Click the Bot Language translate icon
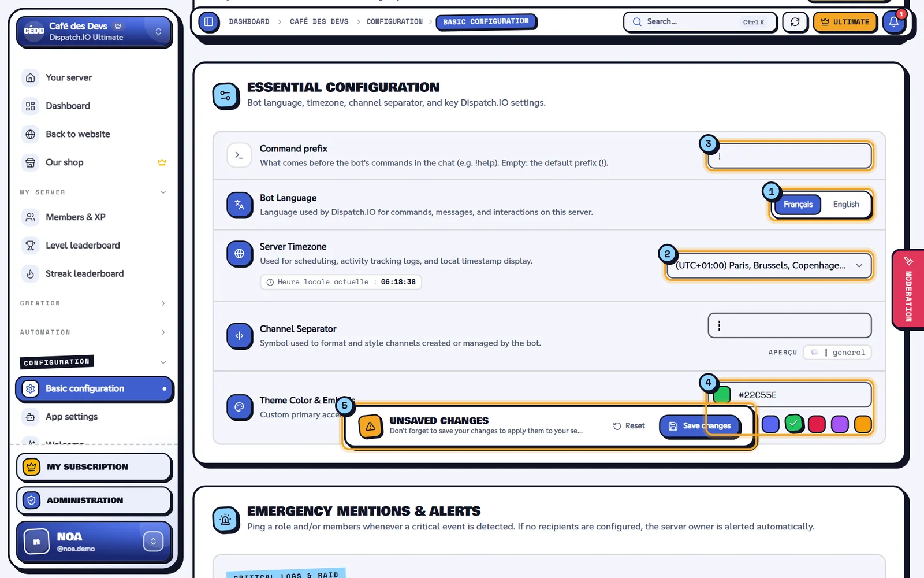Screen dimensions: 924x578 point(239,205)
